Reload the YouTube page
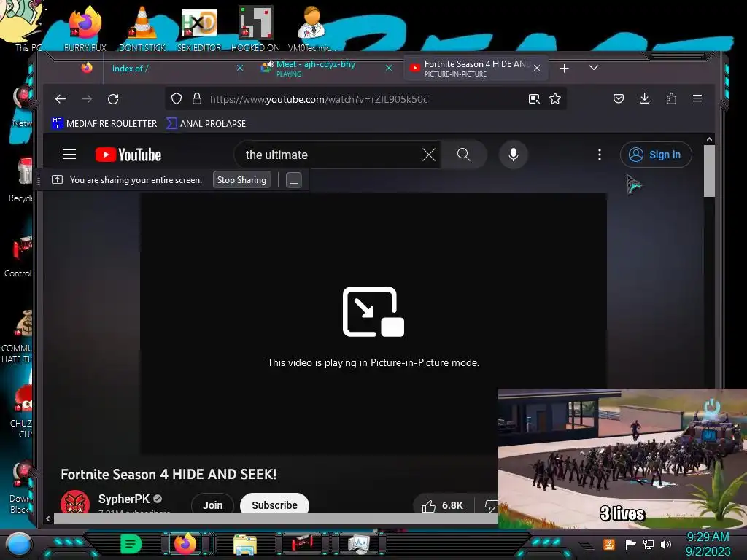 (113, 99)
